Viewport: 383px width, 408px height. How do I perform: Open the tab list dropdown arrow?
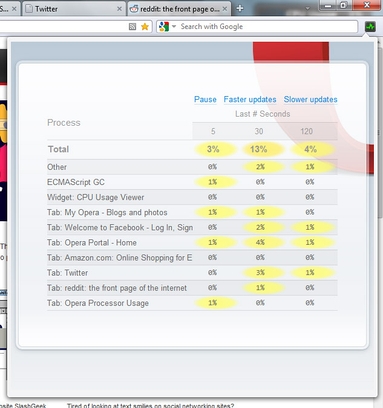307,8
